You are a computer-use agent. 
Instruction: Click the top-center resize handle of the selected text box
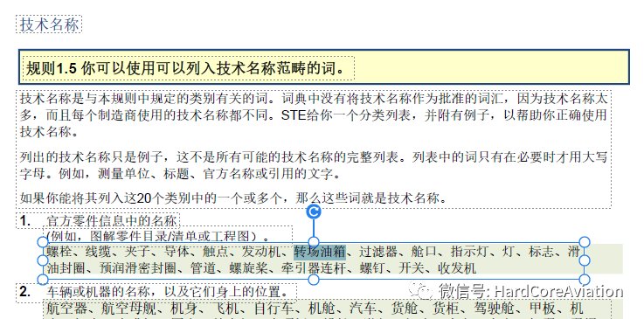coord(314,242)
